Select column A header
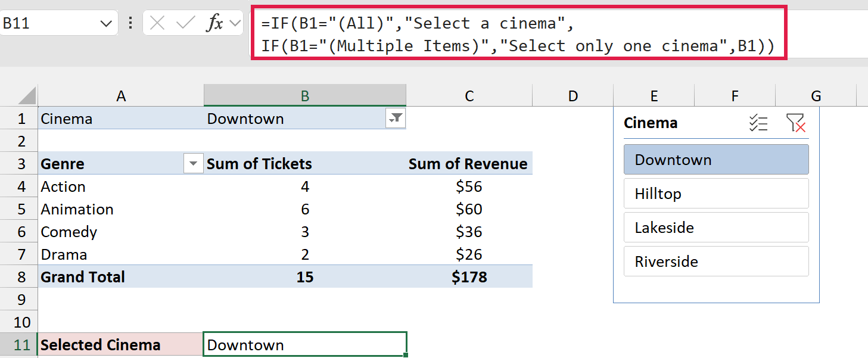 pyautogui.click(x=121, y=96)
